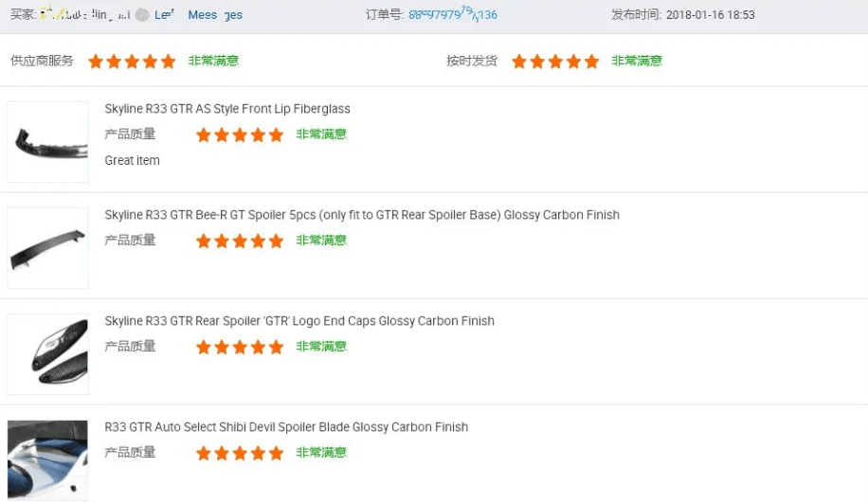This screenshot has height=503, width=868.
Task: Click the third star under GTR Logo End Caps
Action: (x=240, y=347)
